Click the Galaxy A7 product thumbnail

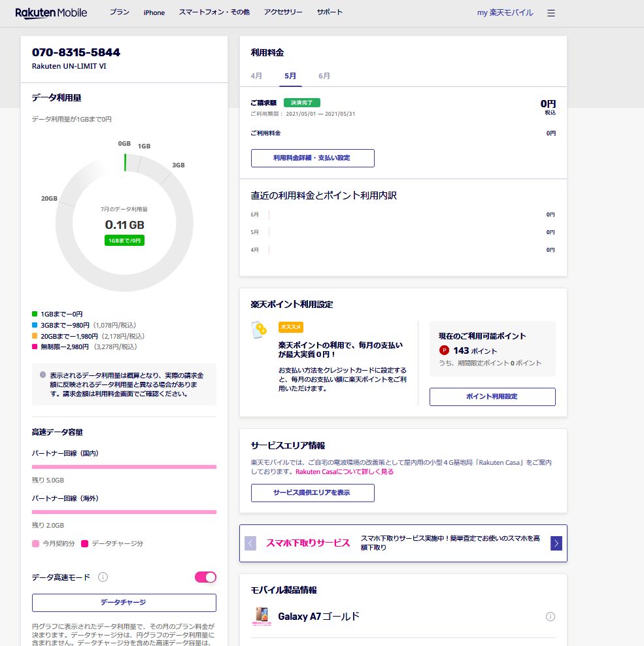(262, 617)
